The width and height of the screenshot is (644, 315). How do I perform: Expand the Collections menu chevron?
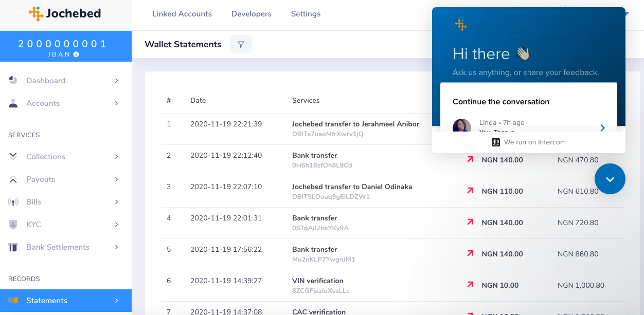[x=117, y=157]
